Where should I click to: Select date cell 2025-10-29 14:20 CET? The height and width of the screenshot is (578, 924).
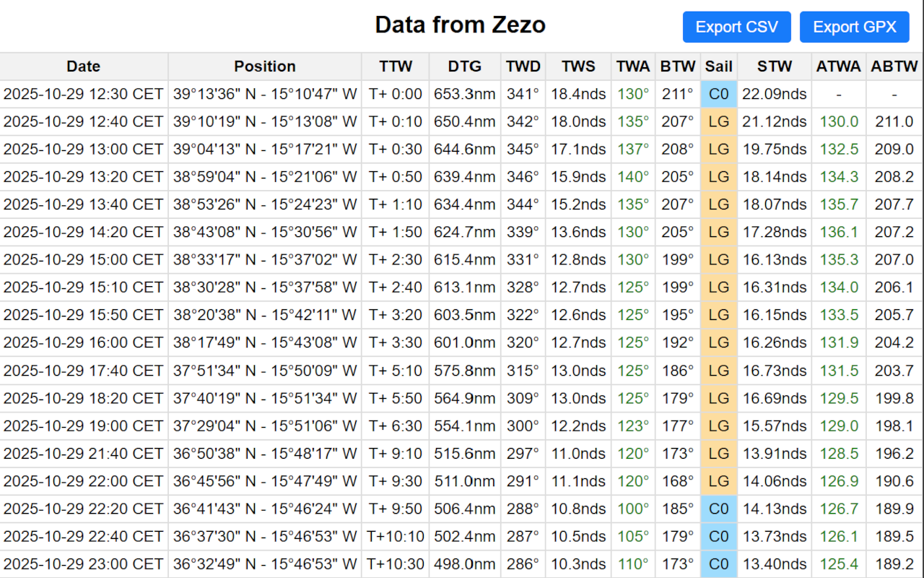coord(84,232)
